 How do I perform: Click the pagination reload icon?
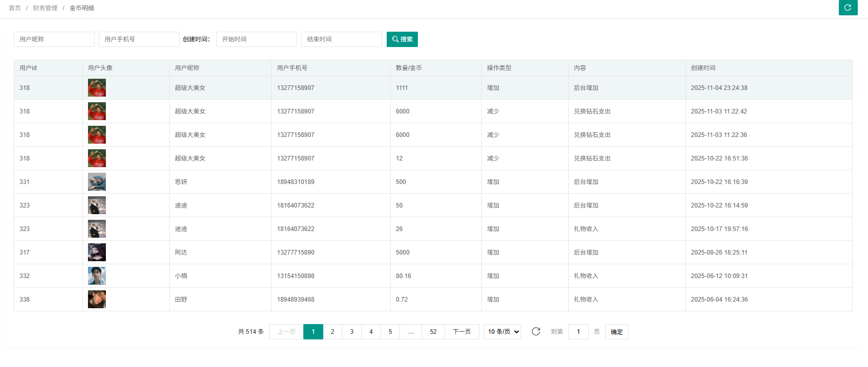[536, 332]
